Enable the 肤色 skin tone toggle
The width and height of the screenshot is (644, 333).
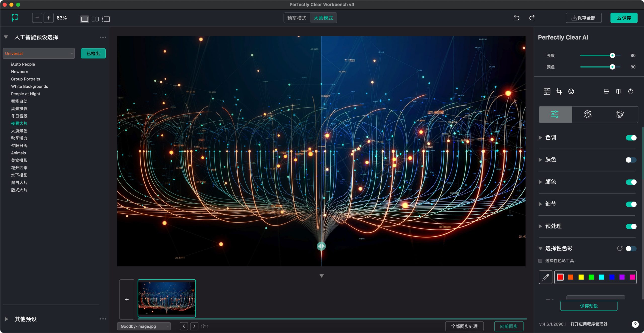631,160
